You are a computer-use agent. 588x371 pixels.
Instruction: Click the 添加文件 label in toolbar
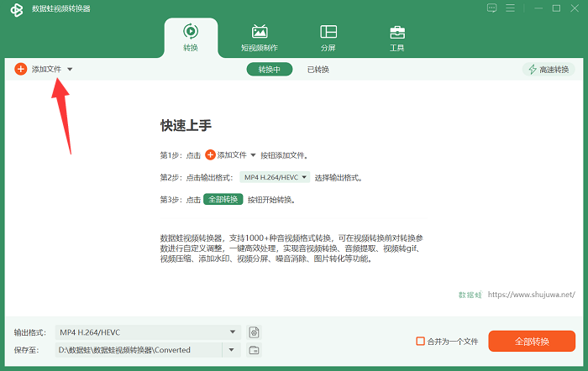46,70
